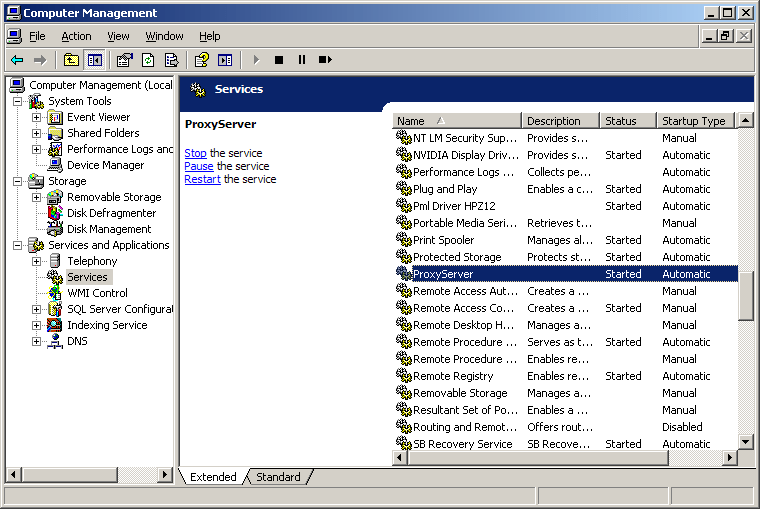Open the Properties toolbar icon

click(125, 60)
